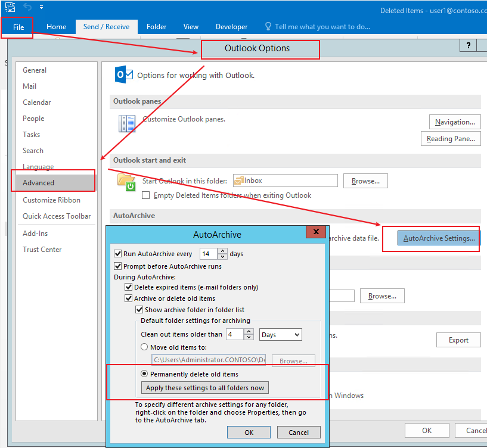Viewport: 487px width, 448px height.
Task: Toggle Empty Deleted Items folders when exiting
Action: [145, 195]
